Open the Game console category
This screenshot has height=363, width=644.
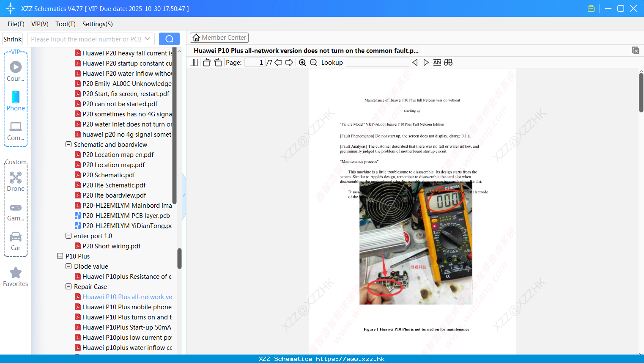[16, 212]
